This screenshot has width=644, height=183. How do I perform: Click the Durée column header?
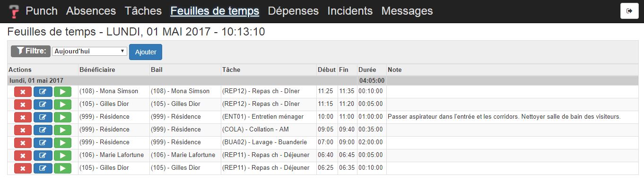coord(367,70)
